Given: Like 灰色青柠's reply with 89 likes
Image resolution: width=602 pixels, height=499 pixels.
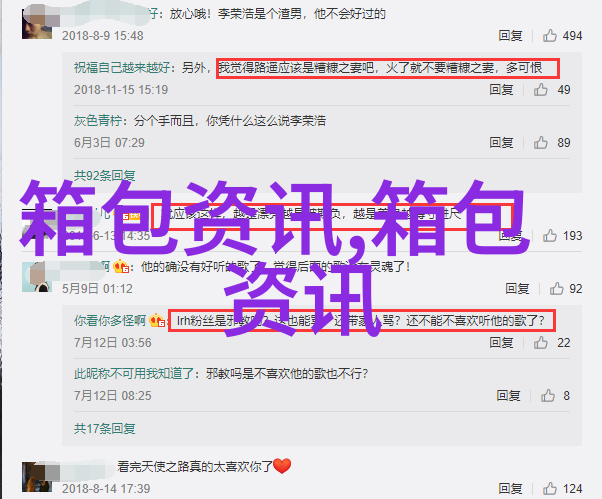Looking at the screenshot, I should point(540,142).
